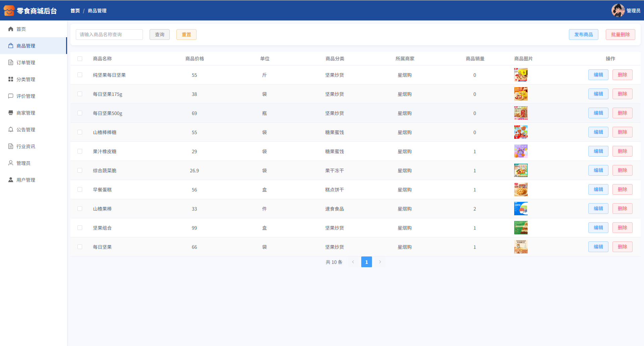Screen dimensions: 644x346
Task: Click the shop icon beside 商家管理
Action: tap(11, 113)
